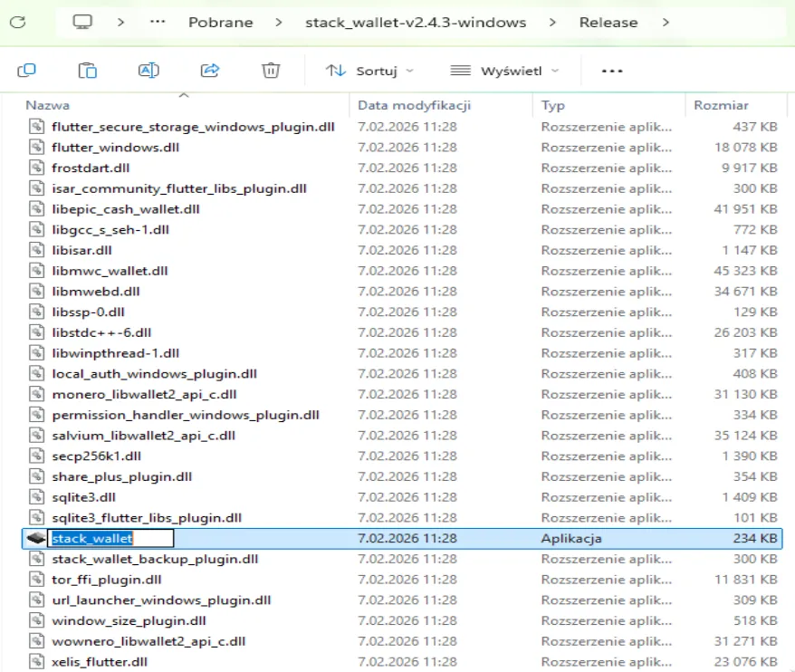
Task: Sort by the Typ column header
Action: tap(552, 105)
